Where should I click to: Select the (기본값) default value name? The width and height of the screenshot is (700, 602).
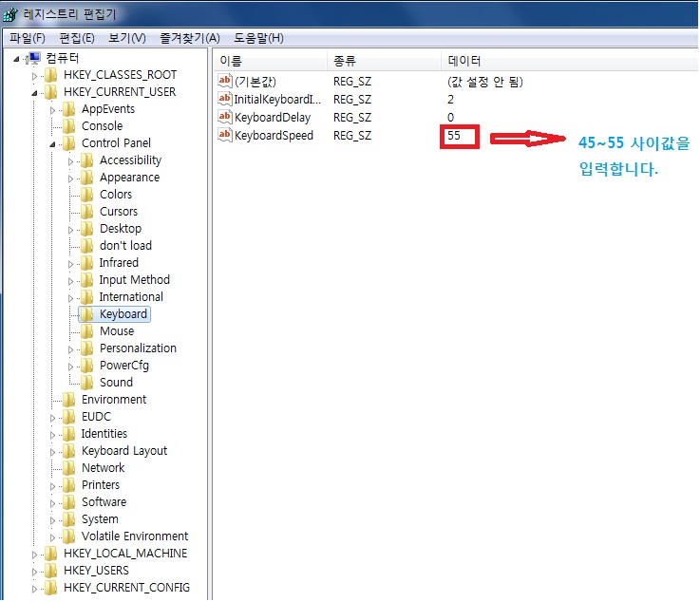coord(255,82)
